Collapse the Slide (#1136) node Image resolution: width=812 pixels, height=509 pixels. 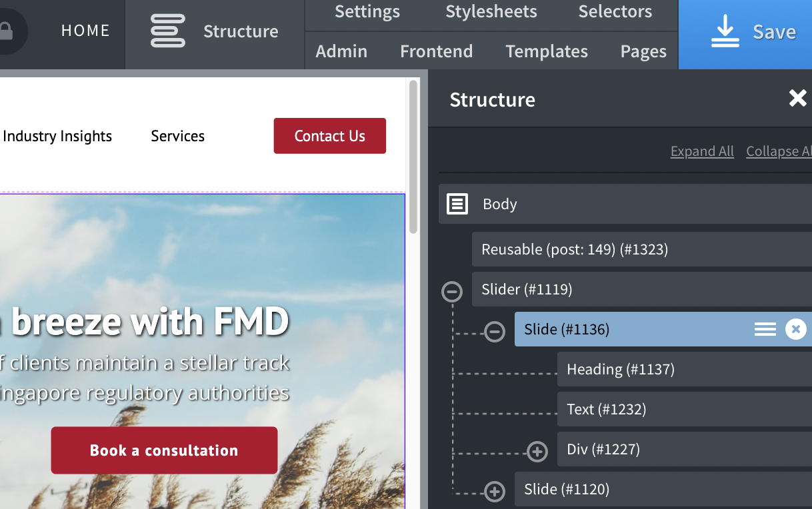point(495,331)
